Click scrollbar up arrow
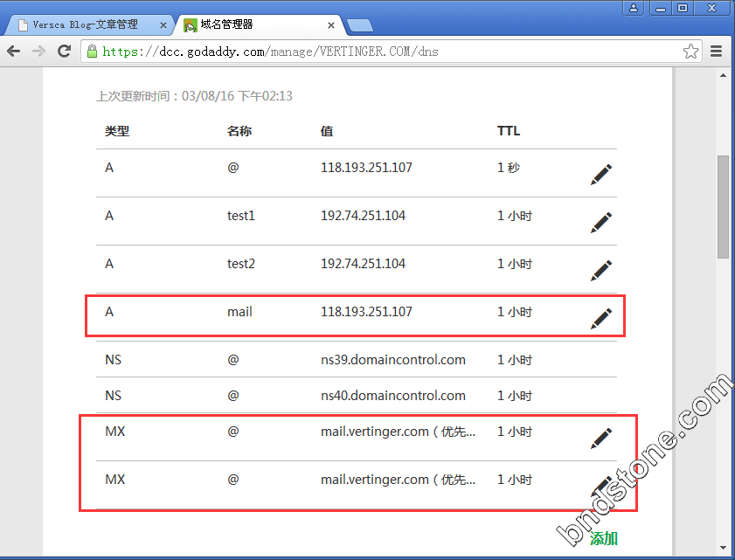 pos(724,75)
